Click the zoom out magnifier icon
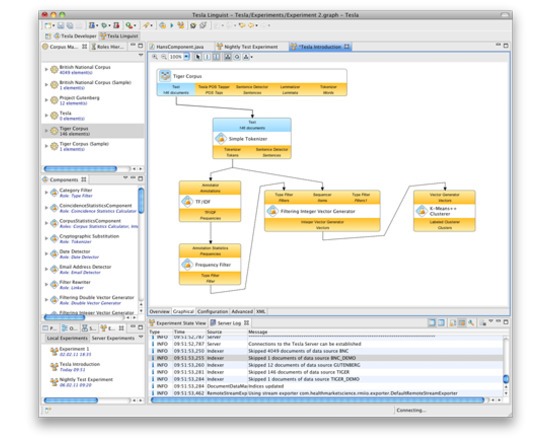Screen dimensions: 550x440 163,57
